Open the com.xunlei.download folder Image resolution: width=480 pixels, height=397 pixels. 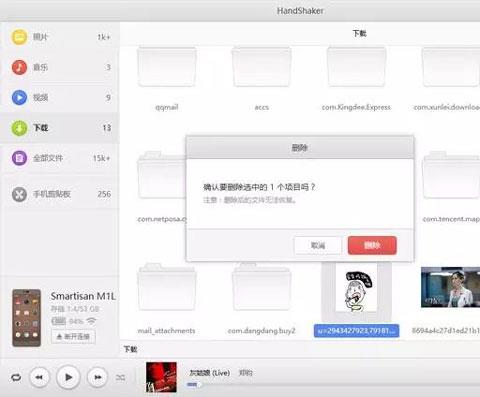[x=451, y=68]
